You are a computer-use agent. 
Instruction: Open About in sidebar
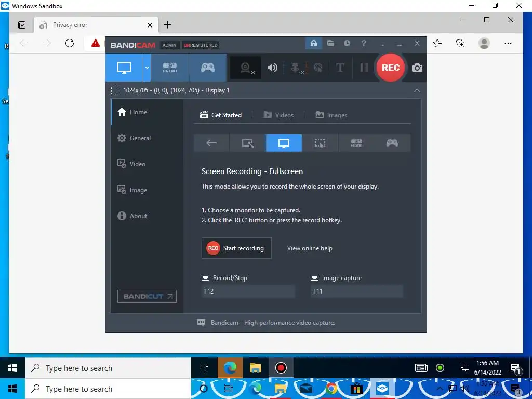coord(147,216)
